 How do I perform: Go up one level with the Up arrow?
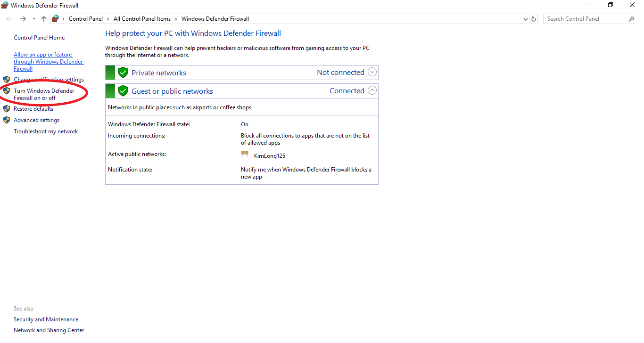coord(44,19)
